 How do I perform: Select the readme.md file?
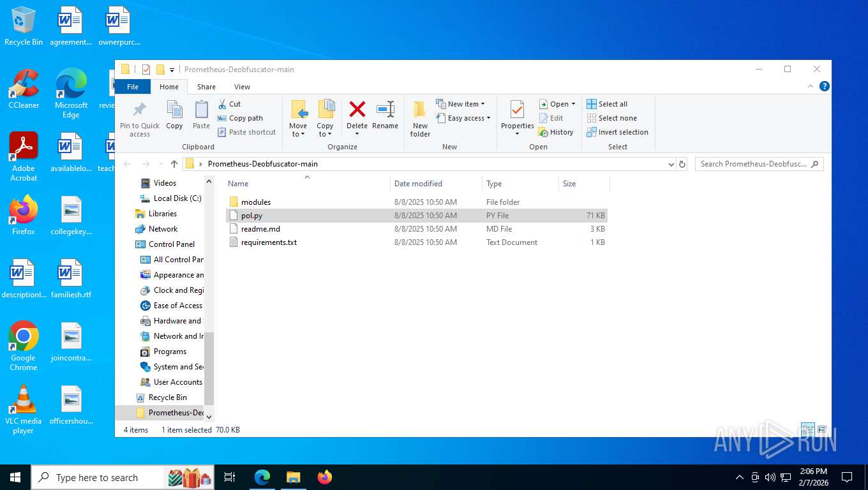point(416,229)
